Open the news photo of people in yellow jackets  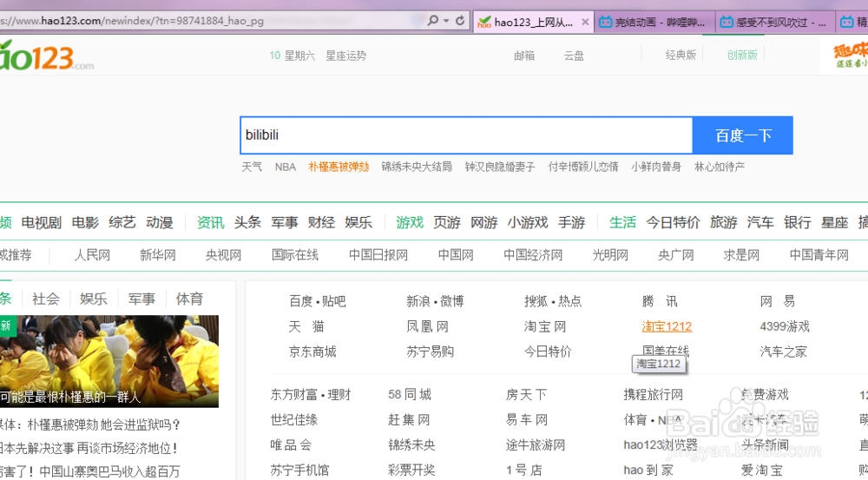coord(109,361)
